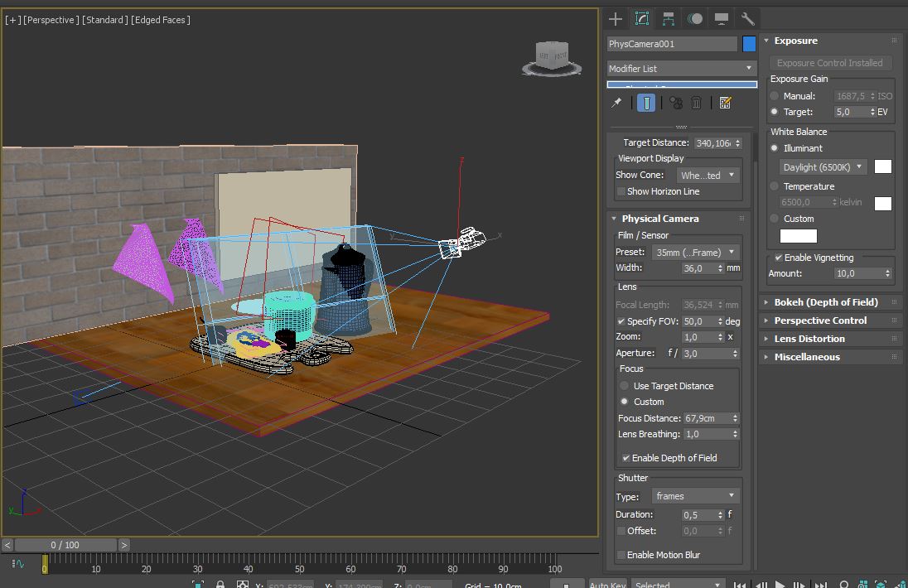Click the Pin Stack icon
Screen dimensions: 908x588
(x=616, y=103)
